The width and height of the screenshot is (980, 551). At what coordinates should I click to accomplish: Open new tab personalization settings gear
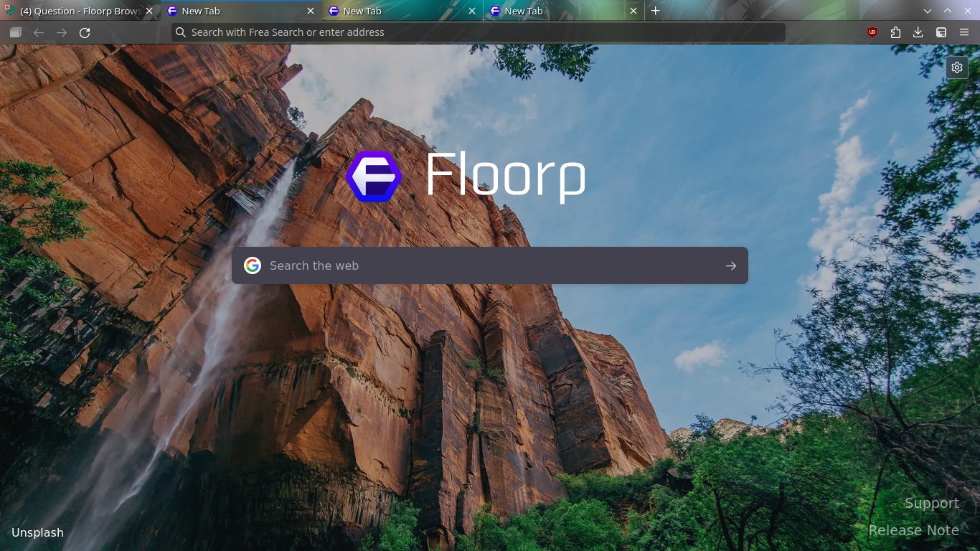click(957, 67)
